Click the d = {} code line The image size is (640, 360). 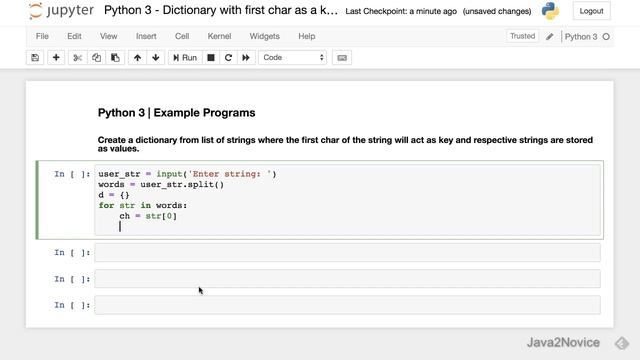114,195
